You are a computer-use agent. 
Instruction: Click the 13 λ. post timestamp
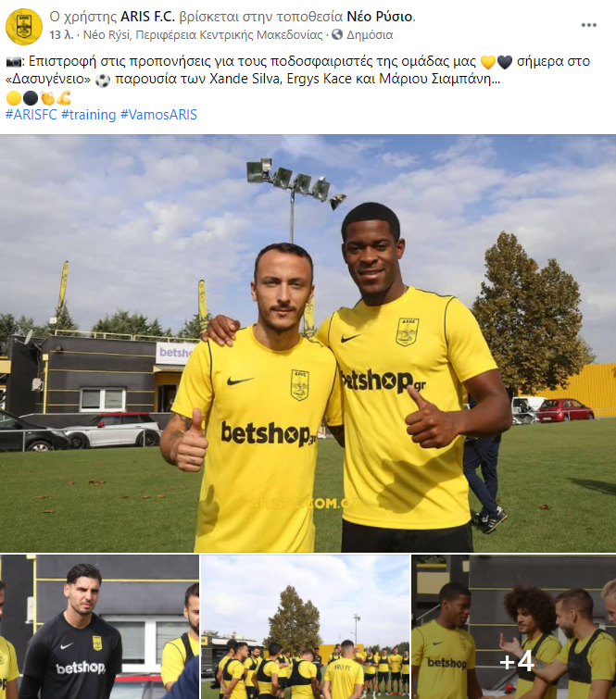(61, 35)
